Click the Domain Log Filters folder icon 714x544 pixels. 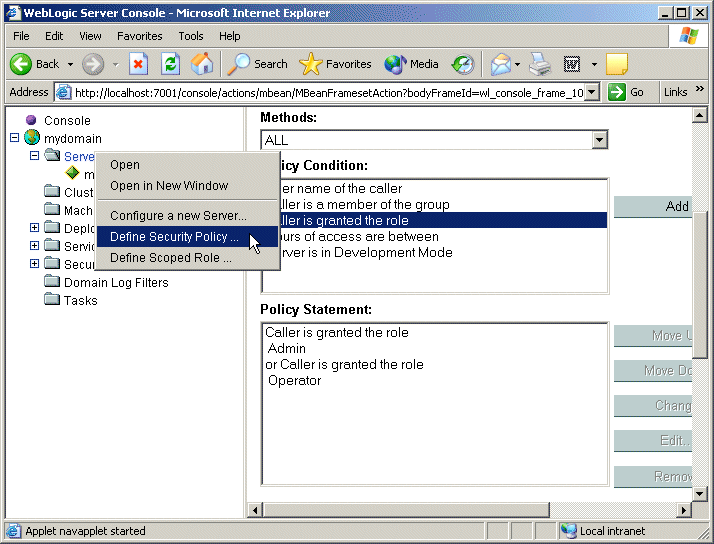coord(52,281)
